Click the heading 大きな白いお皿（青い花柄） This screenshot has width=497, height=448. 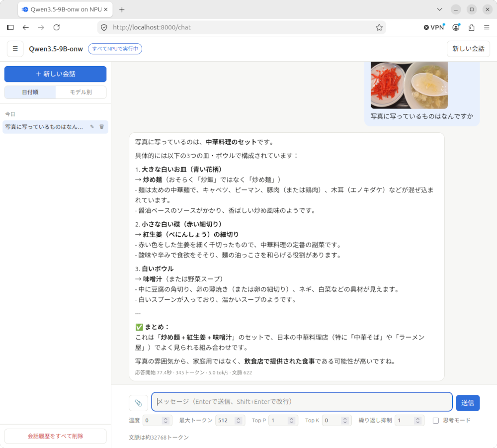click(x=181, y=170)
